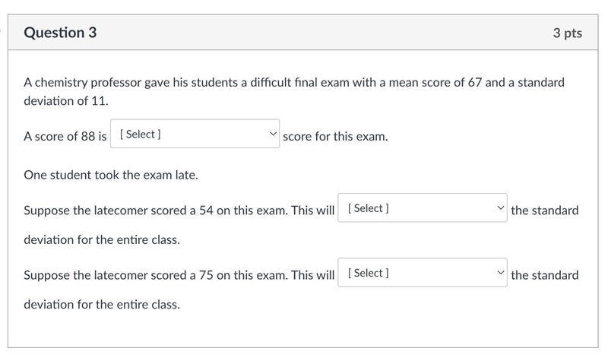Open the Select dropdown for the latecomer scoring 75

[423, 273]
